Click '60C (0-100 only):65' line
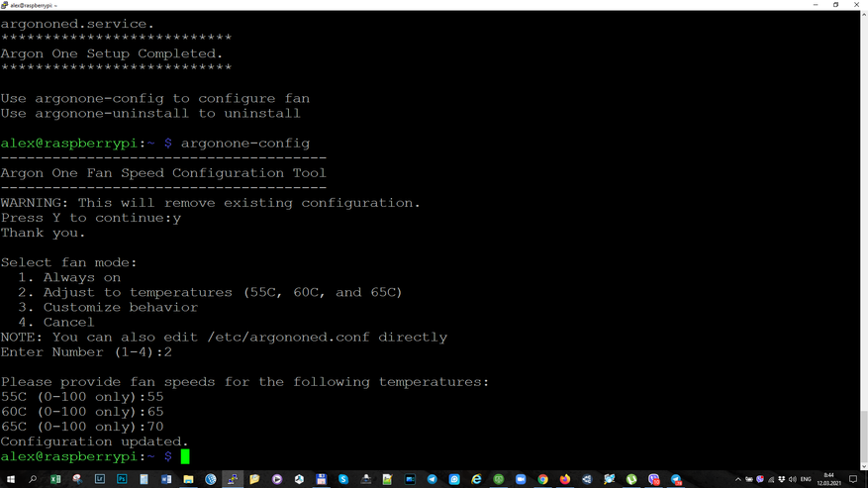This screenshot has width=868, height=488. pyautogui.click(x=82, y=412)
